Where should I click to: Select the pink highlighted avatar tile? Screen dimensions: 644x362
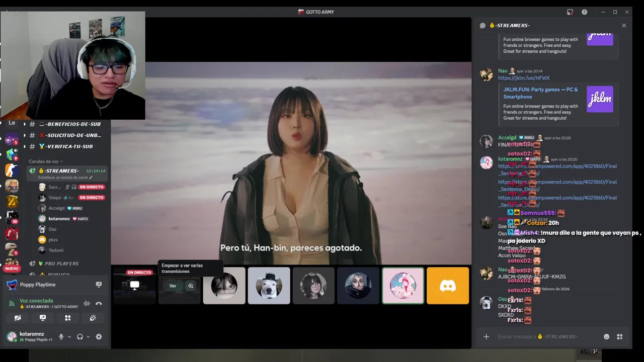(403, 286)
